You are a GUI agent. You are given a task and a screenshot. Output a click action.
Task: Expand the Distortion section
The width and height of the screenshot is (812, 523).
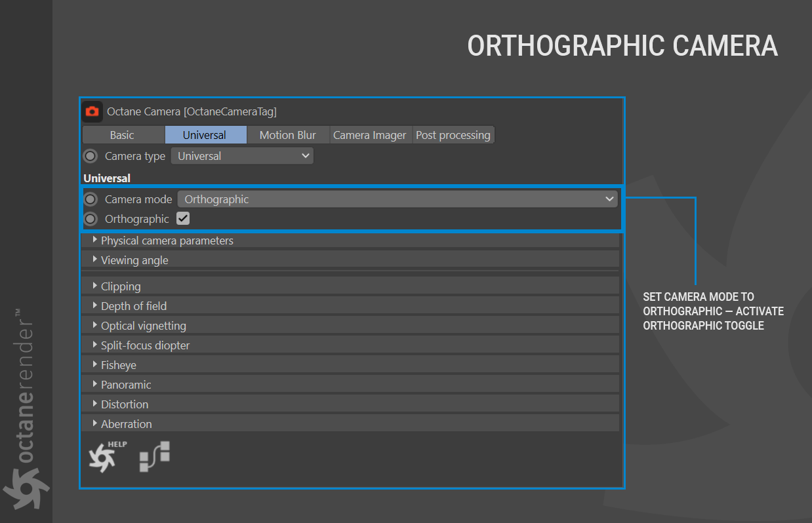pos(350,404)
